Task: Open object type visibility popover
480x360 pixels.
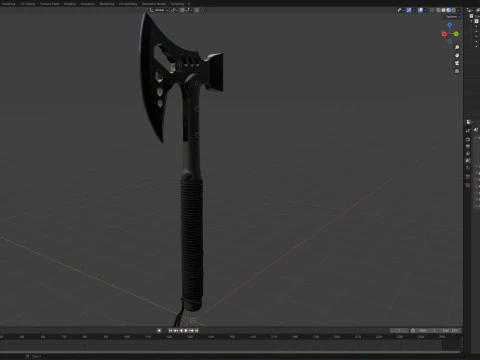Action: click(x=400, y=10)
